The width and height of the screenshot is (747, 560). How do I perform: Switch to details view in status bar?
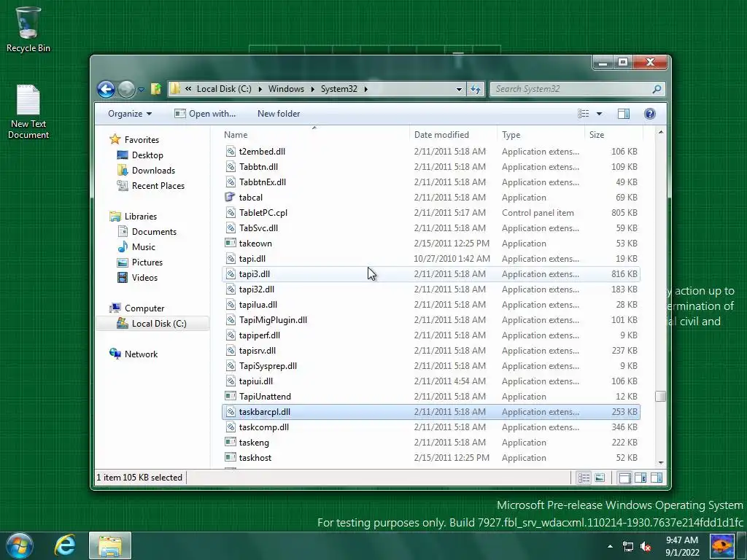click(x=584, y=478)
